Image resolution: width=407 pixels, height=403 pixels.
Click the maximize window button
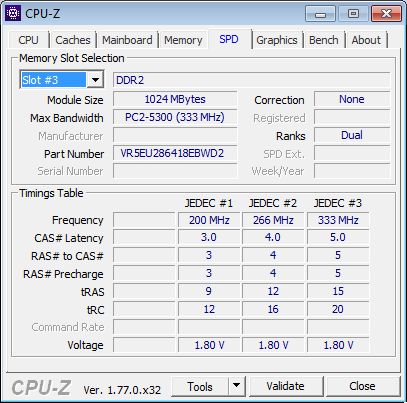click(x=353, y=14)
